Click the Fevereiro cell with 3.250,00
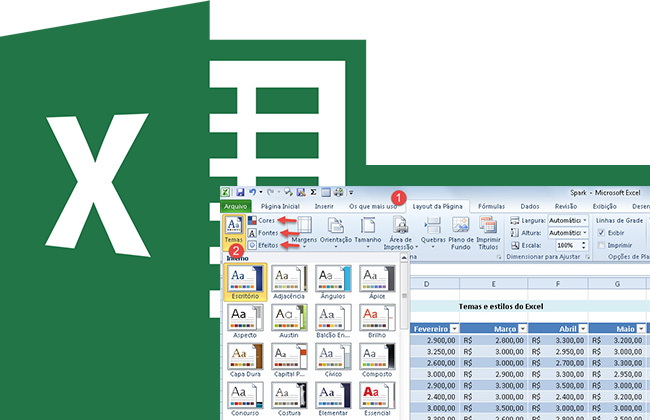Screen dimensions: 650x420 coord(435,352)
